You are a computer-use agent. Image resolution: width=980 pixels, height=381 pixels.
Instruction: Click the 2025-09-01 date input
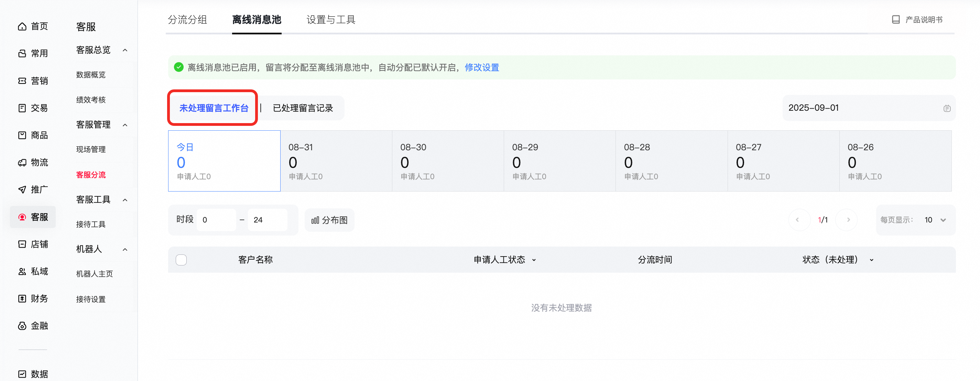(x=869, y=108)
